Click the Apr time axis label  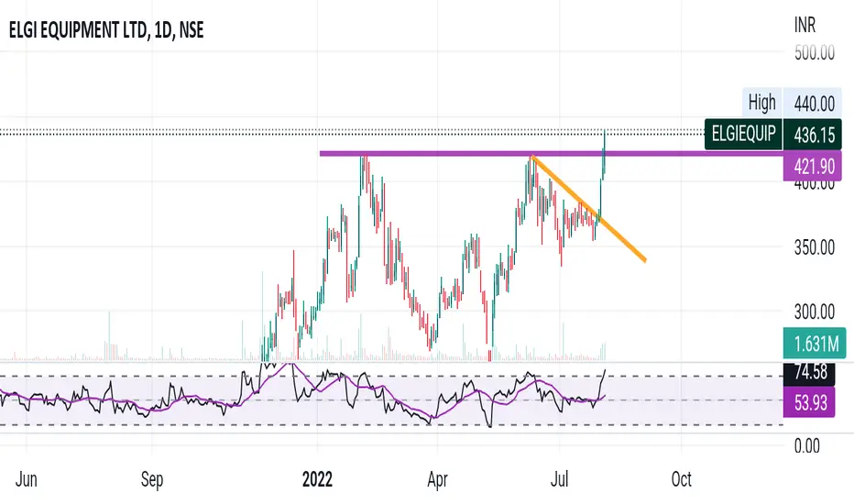tap(437, 479)
